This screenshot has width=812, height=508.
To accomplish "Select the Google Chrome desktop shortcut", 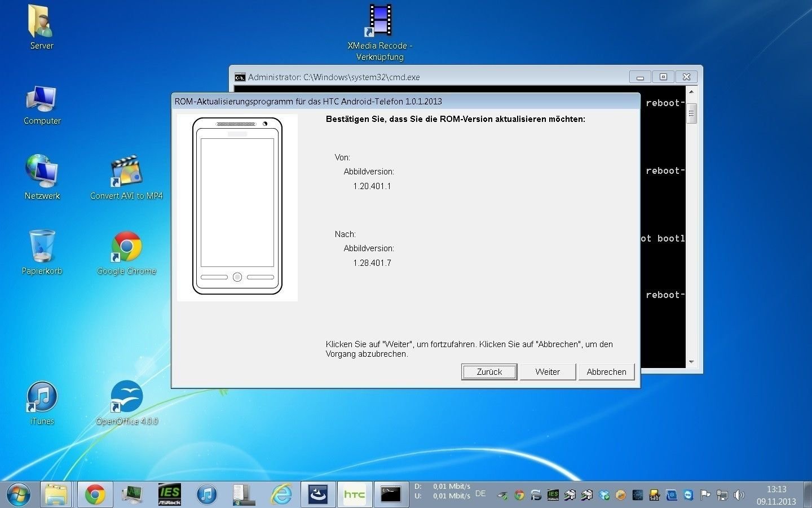I will point(126,253).
